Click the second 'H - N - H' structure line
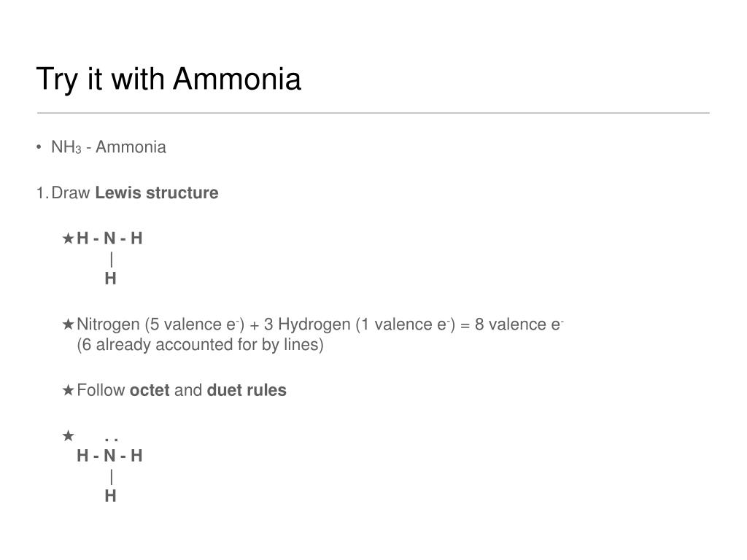Image resolution: width=747 pixels, height=560 pixels. 109,456
